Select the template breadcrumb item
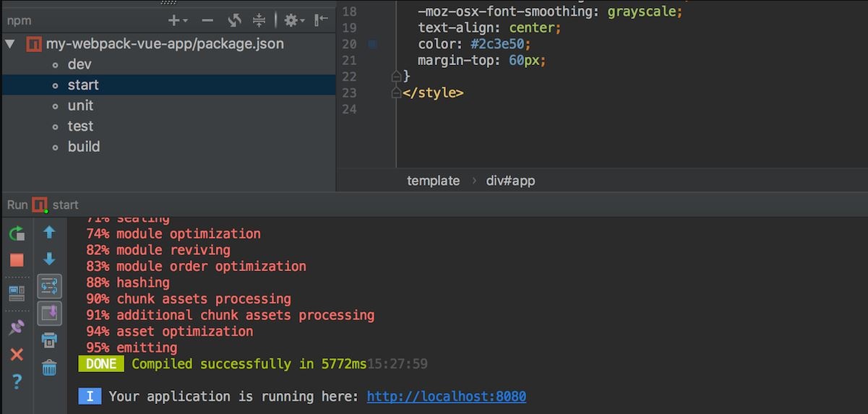Image resolution: width=868 pixels, height=414 pixels. pos(433,181)
